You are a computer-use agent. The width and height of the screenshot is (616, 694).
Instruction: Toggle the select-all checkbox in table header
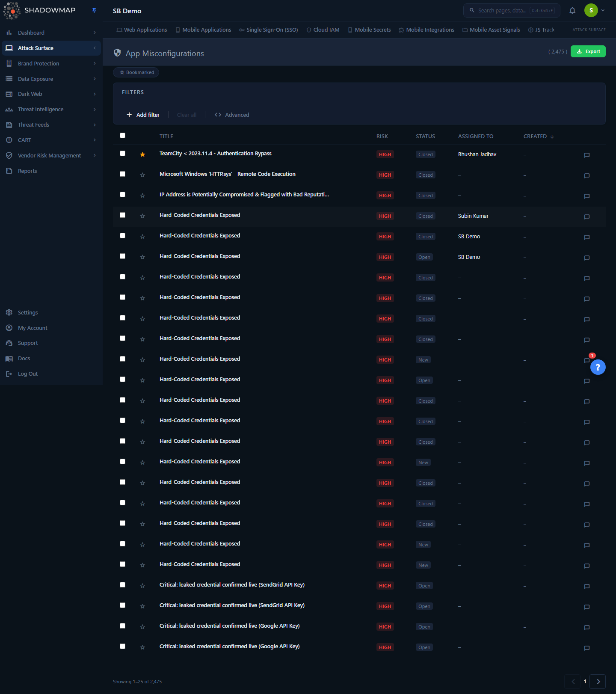pyautogui.click(x=123, y=136)
